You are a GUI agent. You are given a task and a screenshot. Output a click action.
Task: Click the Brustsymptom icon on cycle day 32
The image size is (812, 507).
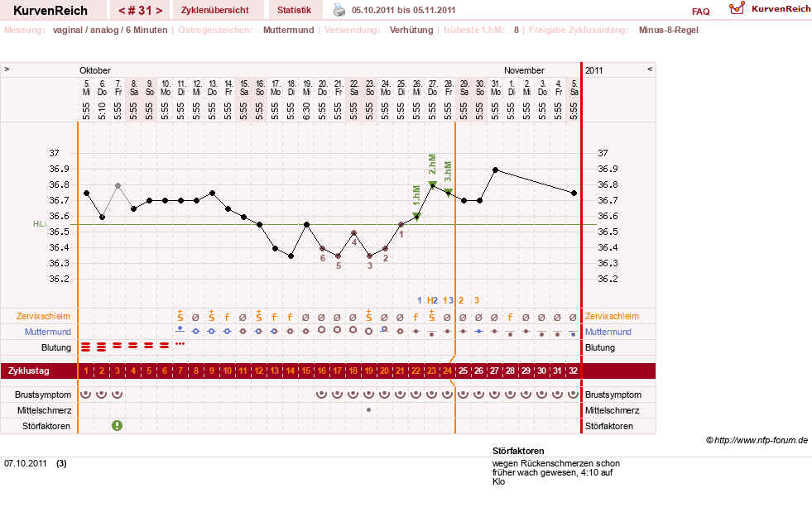click(574, 395)
